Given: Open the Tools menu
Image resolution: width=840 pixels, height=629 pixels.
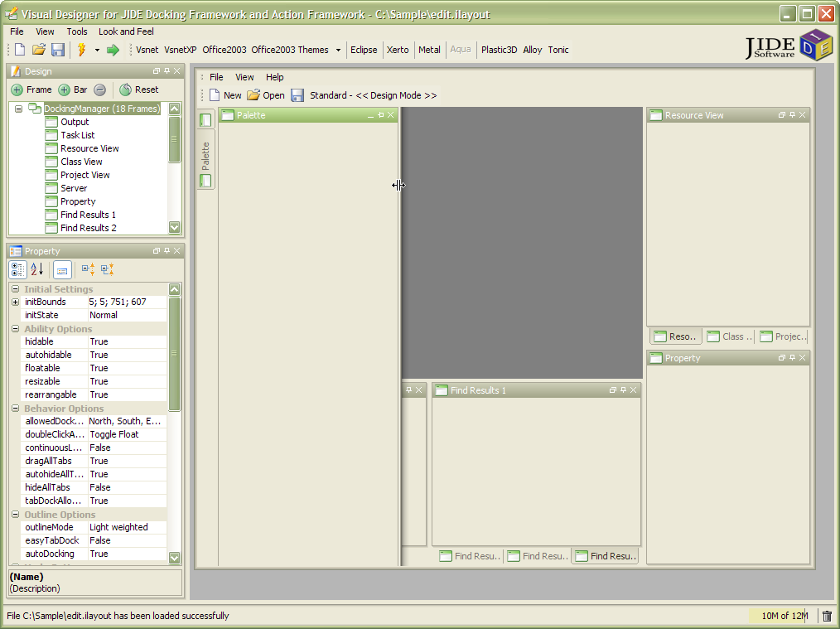Looking at the screenshot, I should tap(76, 31).
